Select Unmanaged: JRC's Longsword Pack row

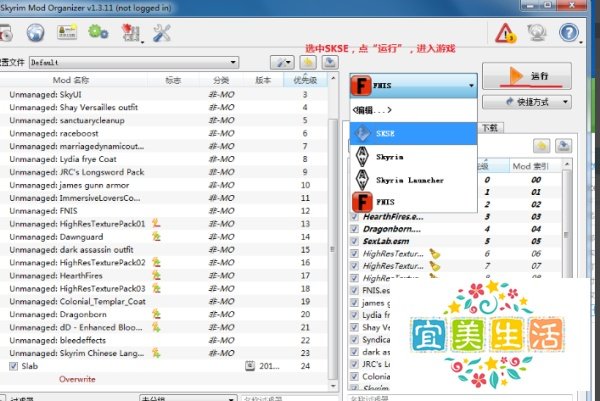pyautogui.click(x=164, y=172)
